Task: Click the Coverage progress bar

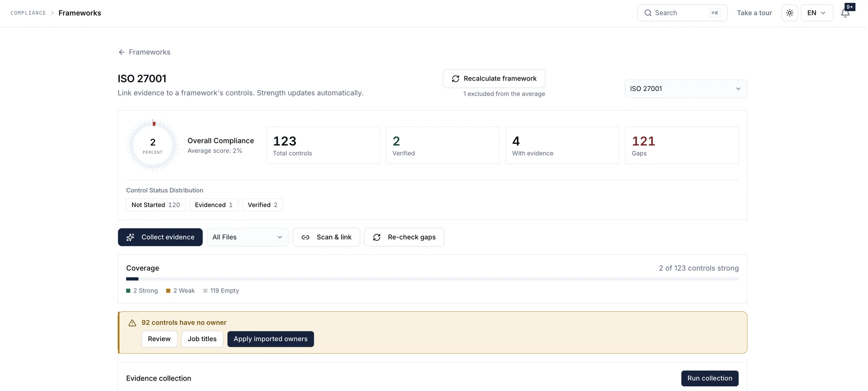Action: (432, 279)
